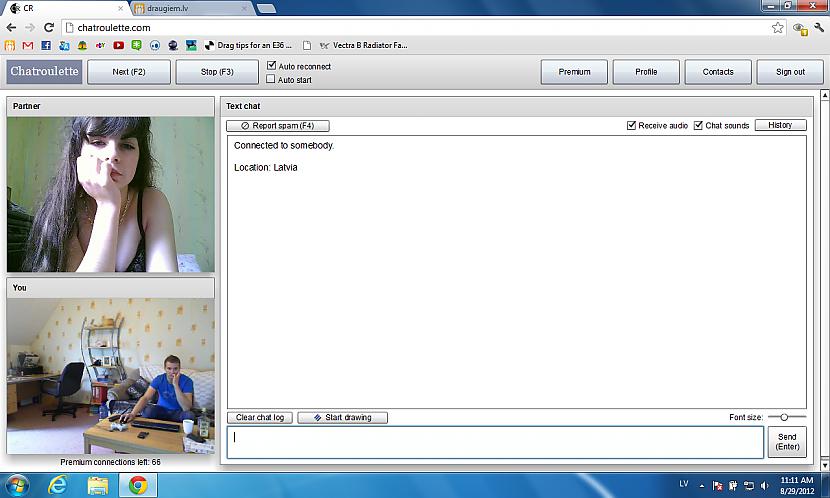Open the blank page bookmark icon
830x498 pixels.
tap(306, 46)
